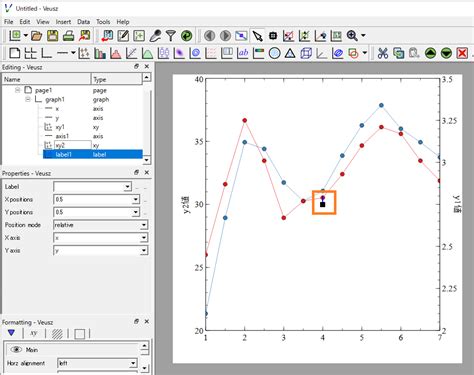The height and width of the screenshot is (375, 474).
Task: Open the Insert menu
Action: point(63,22)
